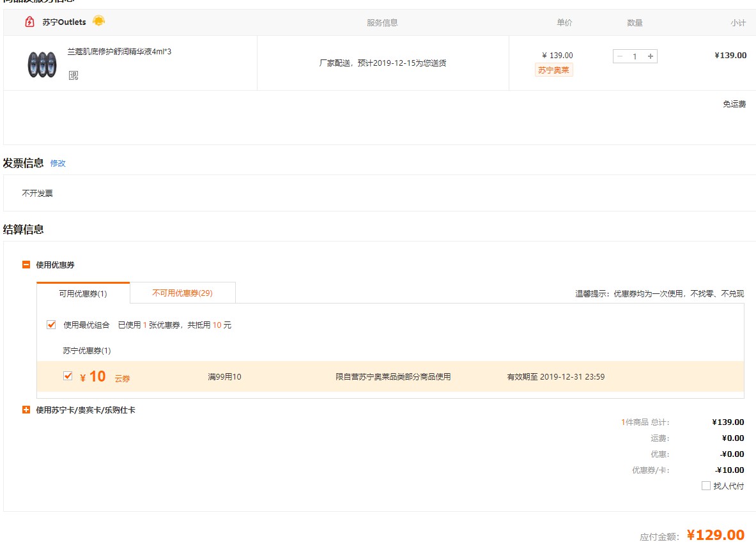Click the quantity input field showing 1
This screenshot has width=756, height=547.
coord(635,56)
